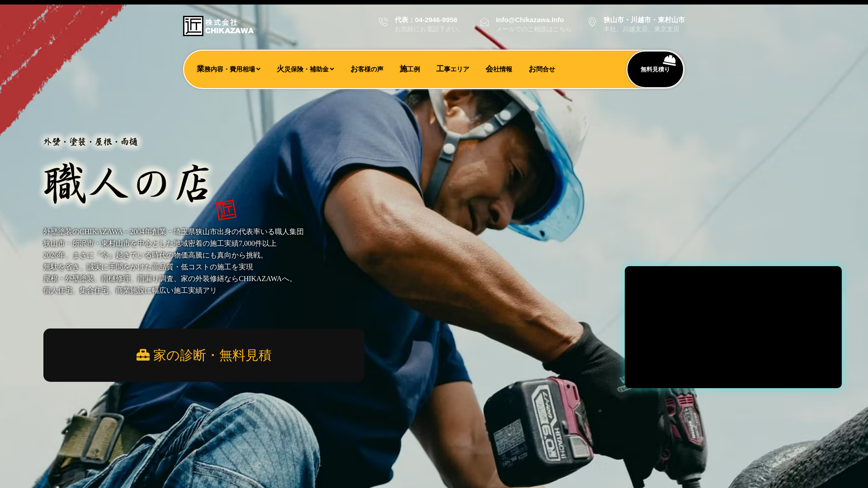
Task: Open the お問合せ contact page
Action: click(542, 69)
